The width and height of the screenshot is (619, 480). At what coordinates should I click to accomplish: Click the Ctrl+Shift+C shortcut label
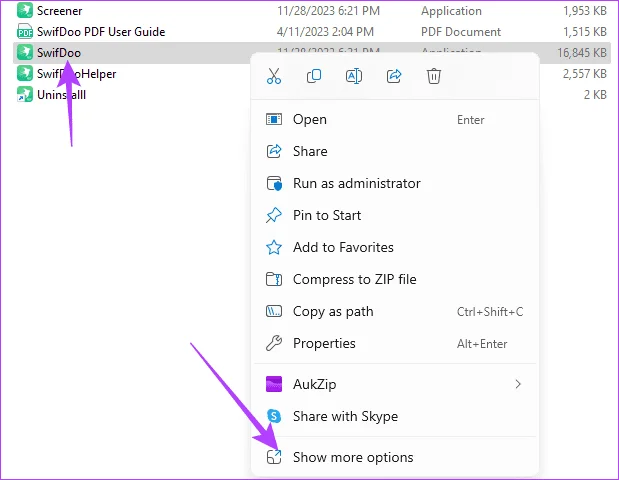490,312
